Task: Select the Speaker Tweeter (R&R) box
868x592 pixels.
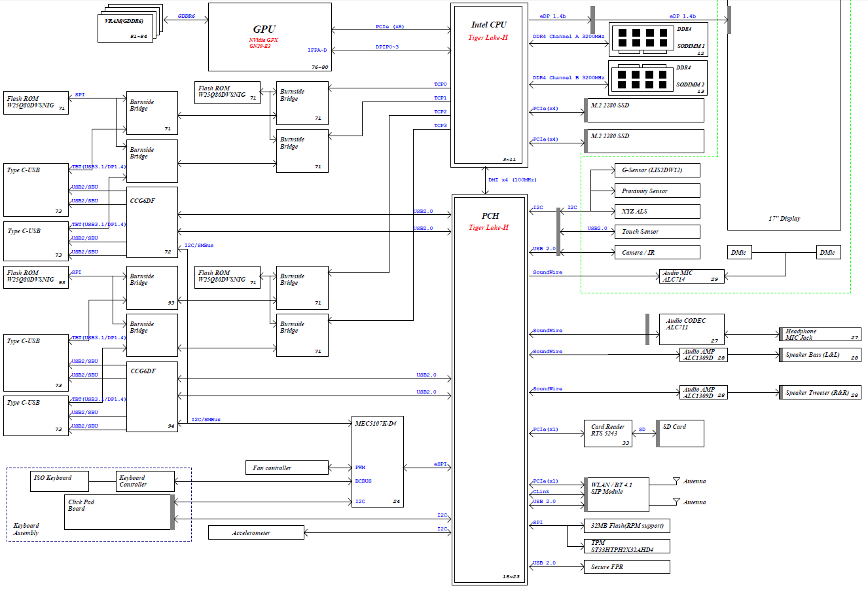Action: (x=820, y=392)
